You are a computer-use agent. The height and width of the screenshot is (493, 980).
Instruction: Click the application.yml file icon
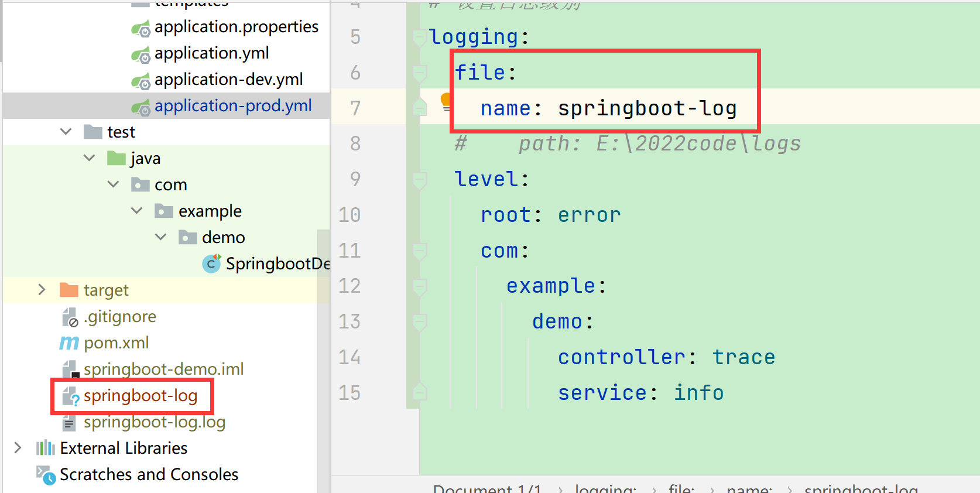pyautogui.click(x=141, y=54)
